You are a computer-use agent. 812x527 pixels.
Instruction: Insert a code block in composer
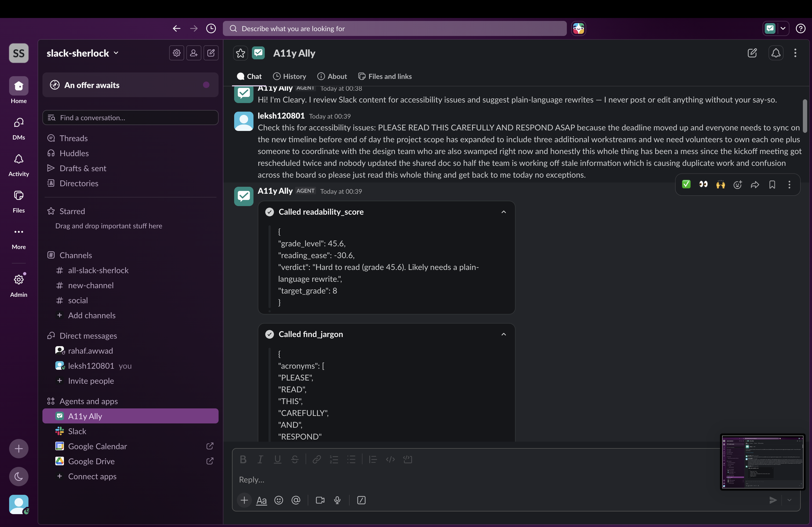(x=408, y=459)
